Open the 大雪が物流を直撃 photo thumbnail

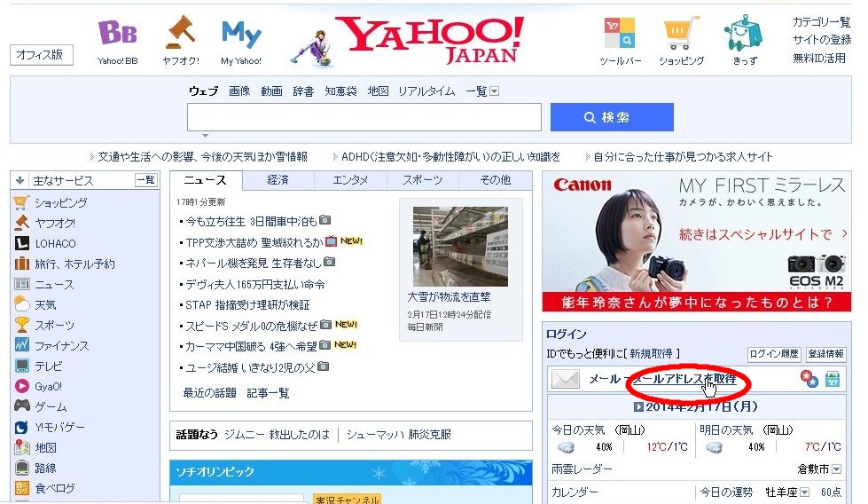[x=460, y=247]
